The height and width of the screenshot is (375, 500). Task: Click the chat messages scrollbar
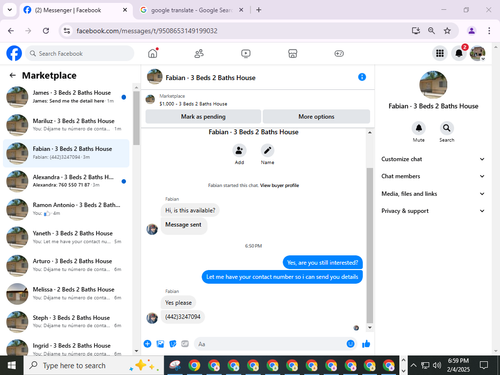coord(370,245)
